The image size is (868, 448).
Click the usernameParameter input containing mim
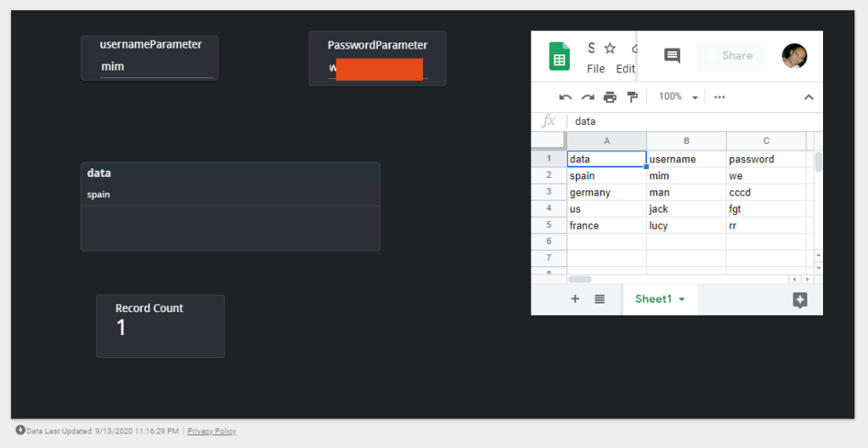pyautogui.click(x=156, y=66)
